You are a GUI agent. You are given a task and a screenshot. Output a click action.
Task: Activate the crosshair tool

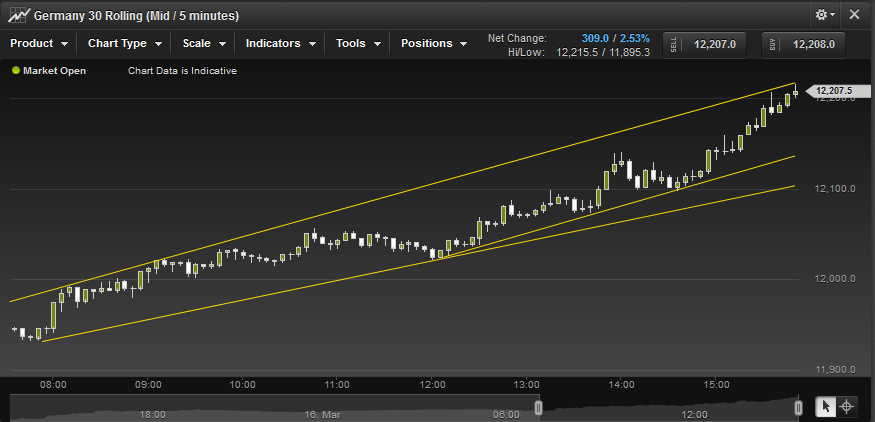click(x=846, y=406)
